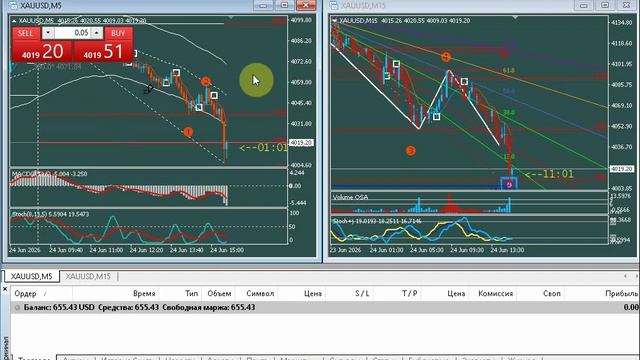The image size is (640, 360).
Task: Expand one-click trading panel on M15 chart
Action: click(335, 20)
